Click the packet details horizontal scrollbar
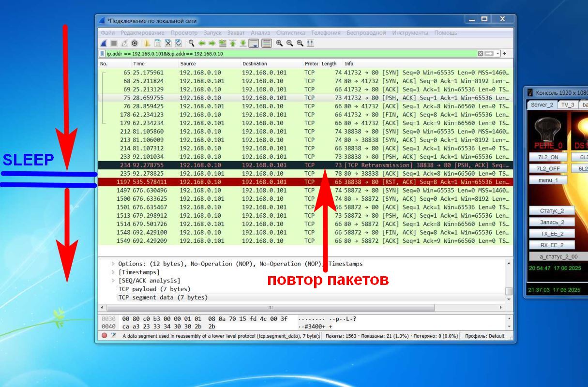Viewport: 588px width, 387px height. pyautogui.click(x=270, y=308)
